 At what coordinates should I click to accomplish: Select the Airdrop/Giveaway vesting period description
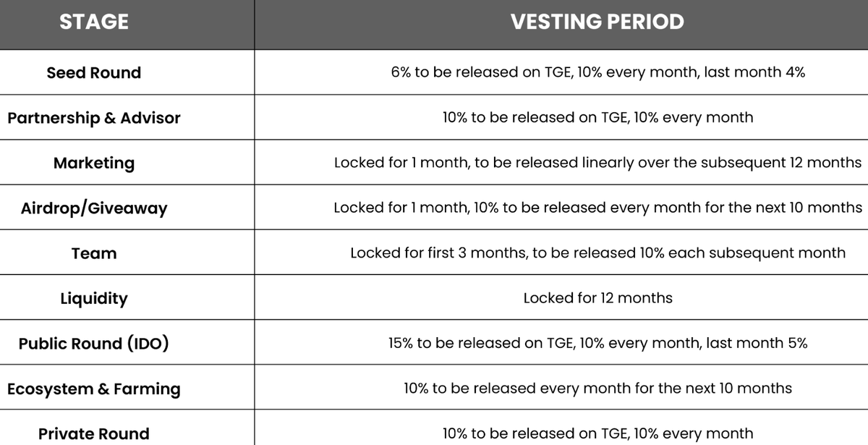[597, 208]
